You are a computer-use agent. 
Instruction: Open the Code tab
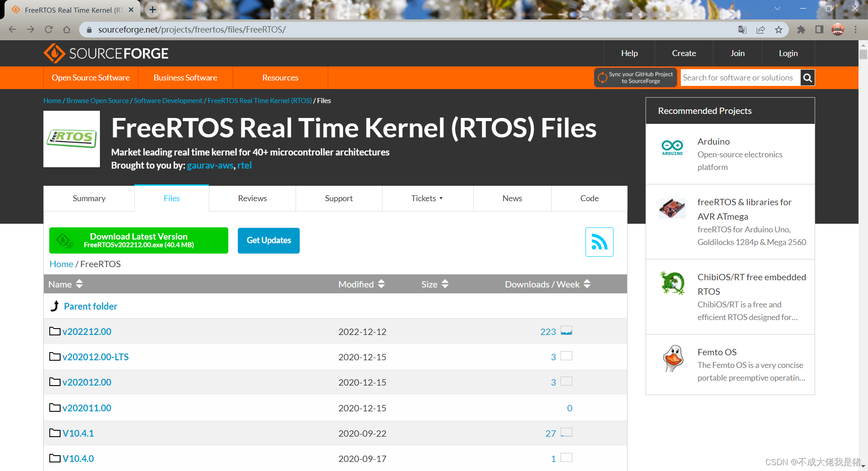pos(590,198)
